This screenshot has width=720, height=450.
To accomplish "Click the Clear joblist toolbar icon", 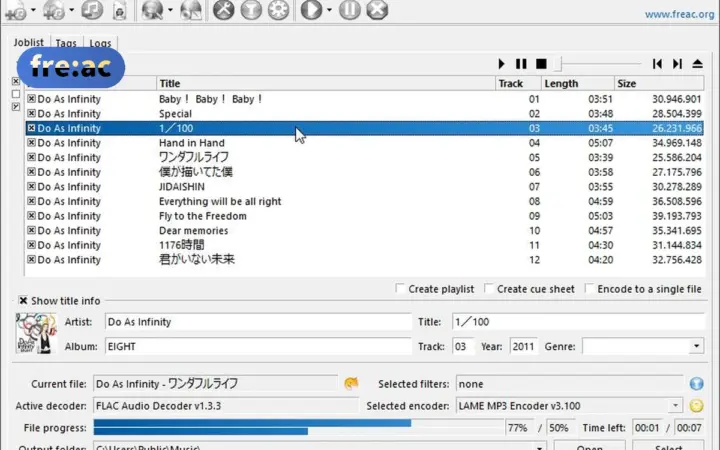I will (119, 10).
